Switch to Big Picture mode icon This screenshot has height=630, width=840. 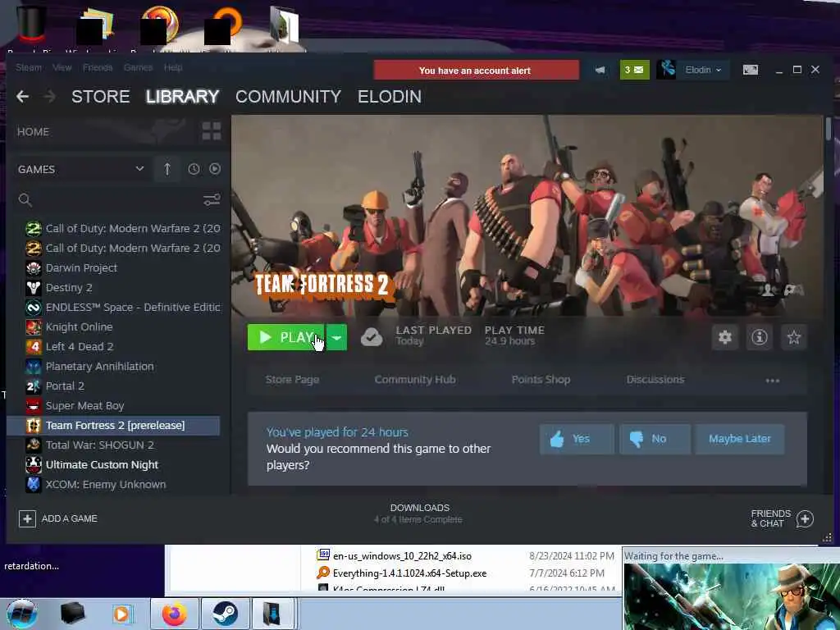click(750, 70)
